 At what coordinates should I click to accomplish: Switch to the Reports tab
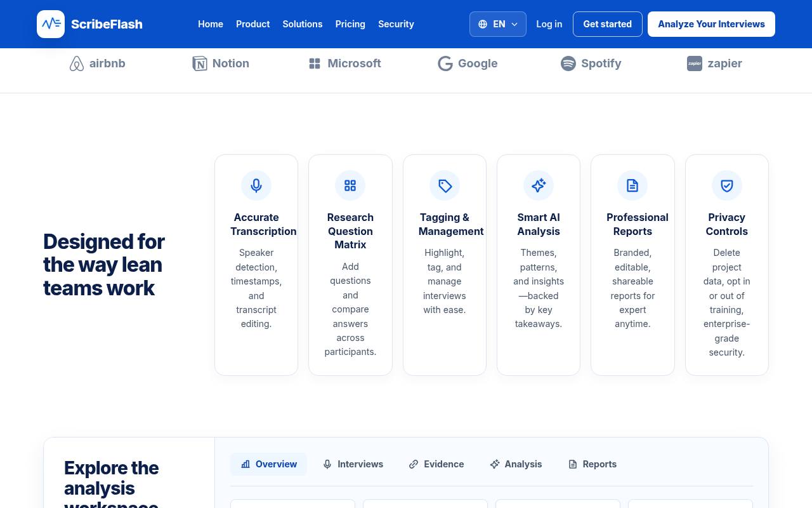[593, 464]
